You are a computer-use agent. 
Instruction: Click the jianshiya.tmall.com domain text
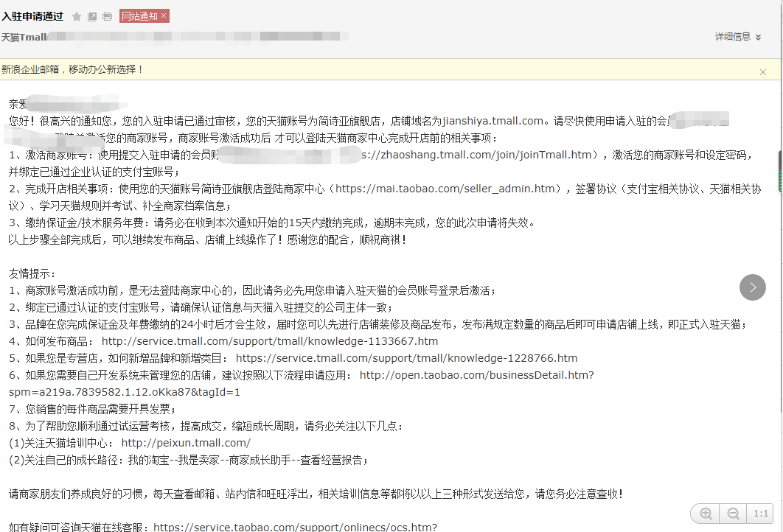pos(493,122)
